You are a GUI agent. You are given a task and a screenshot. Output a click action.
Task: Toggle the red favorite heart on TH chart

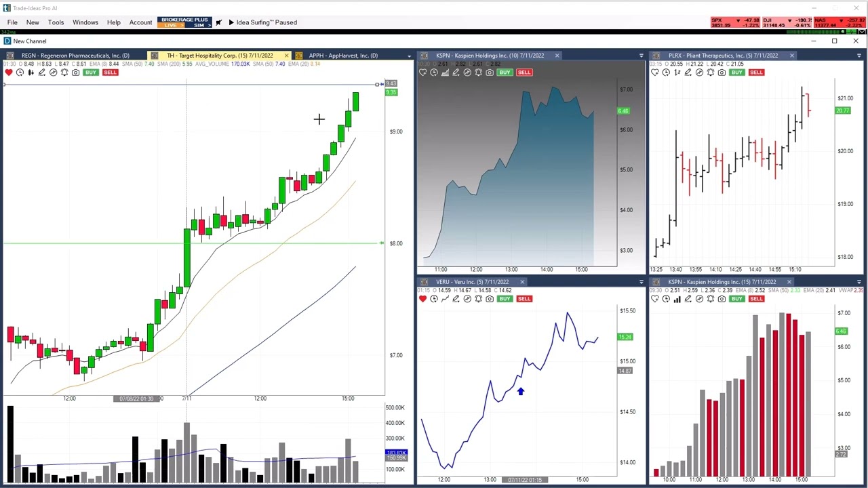pyautogui.click(x=8, y=73)
